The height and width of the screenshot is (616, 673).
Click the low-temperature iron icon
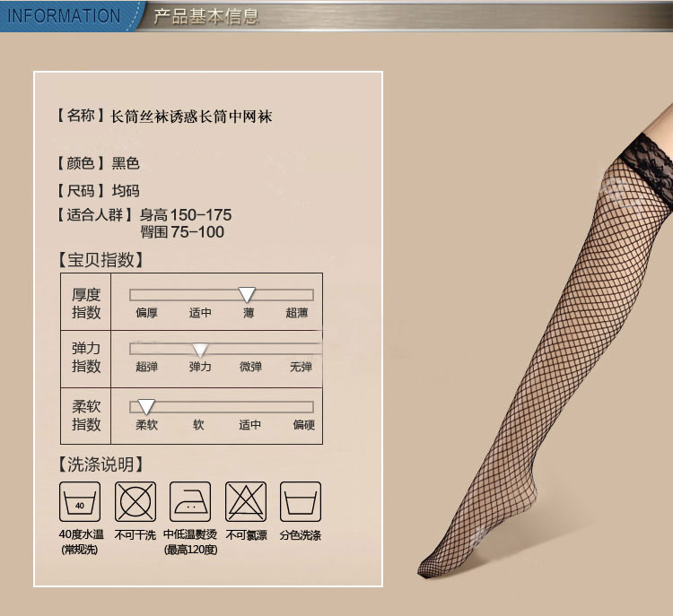(x=190, y=502)
